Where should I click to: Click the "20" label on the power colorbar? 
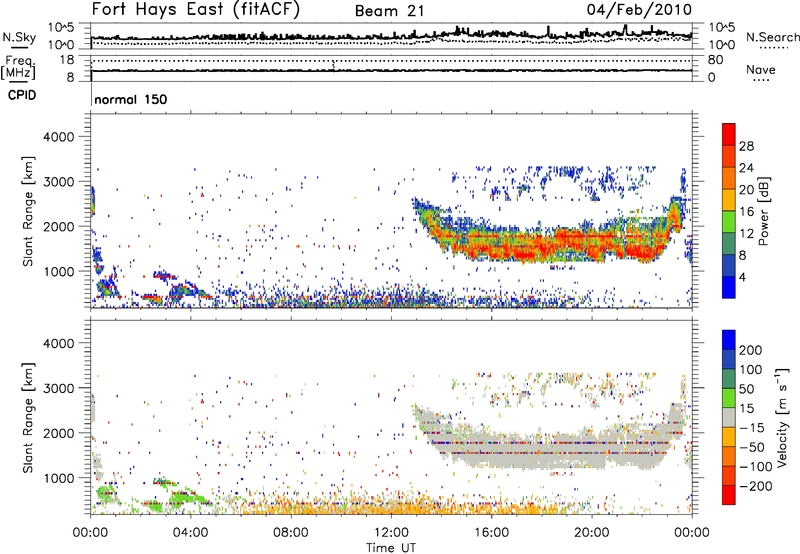coord(746,190)
